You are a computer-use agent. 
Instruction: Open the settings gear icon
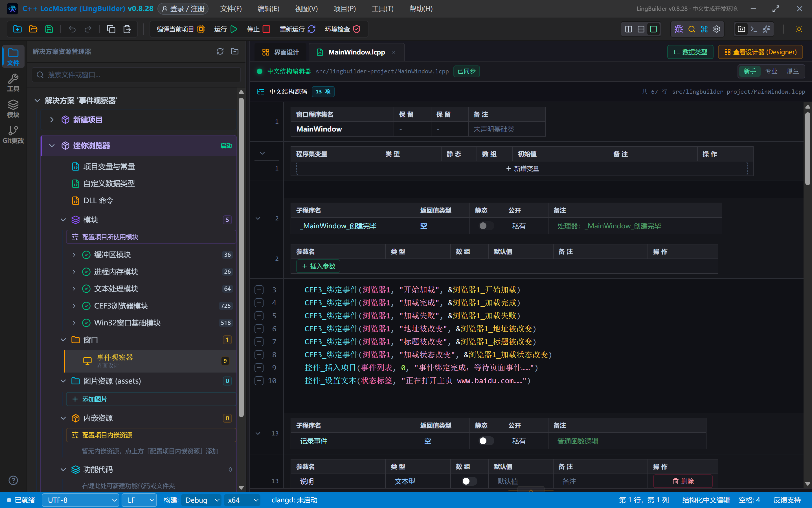click(717, 29)
